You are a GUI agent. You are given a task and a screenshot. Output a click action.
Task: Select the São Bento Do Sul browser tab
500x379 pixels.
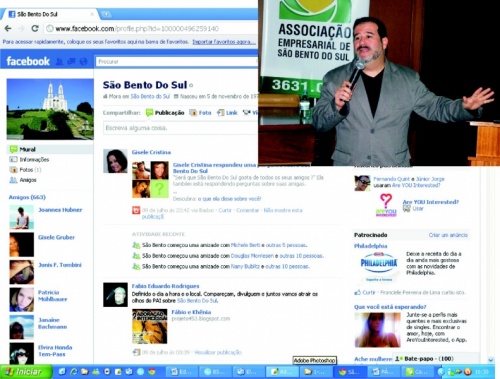(50, 14)
